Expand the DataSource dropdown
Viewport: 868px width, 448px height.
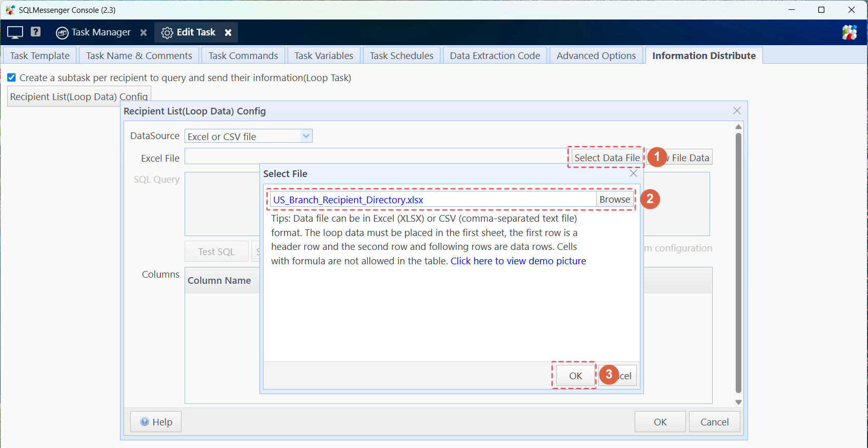click(x=306, y=136)
